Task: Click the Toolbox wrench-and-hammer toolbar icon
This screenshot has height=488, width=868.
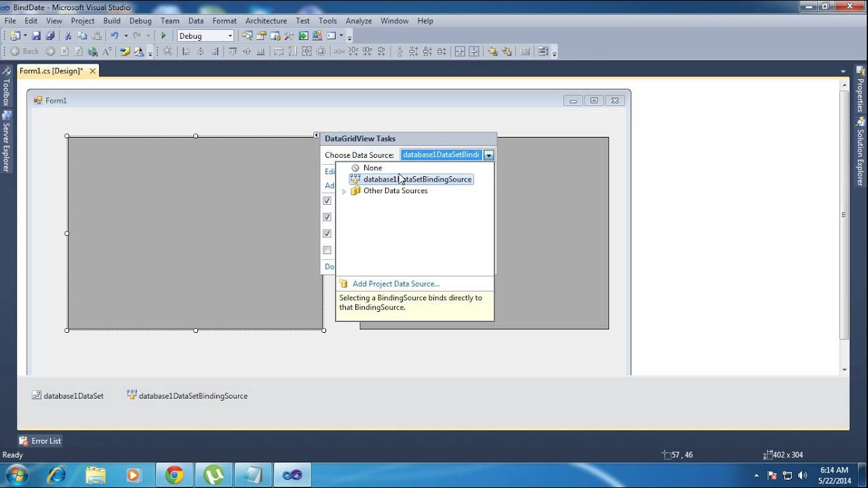Action: pyautogui.click(x=289, y=36)
